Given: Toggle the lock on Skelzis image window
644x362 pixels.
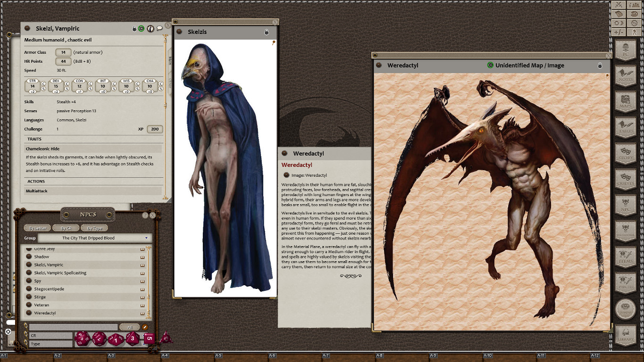Looking at the screenshot, I should pos(267,32).
